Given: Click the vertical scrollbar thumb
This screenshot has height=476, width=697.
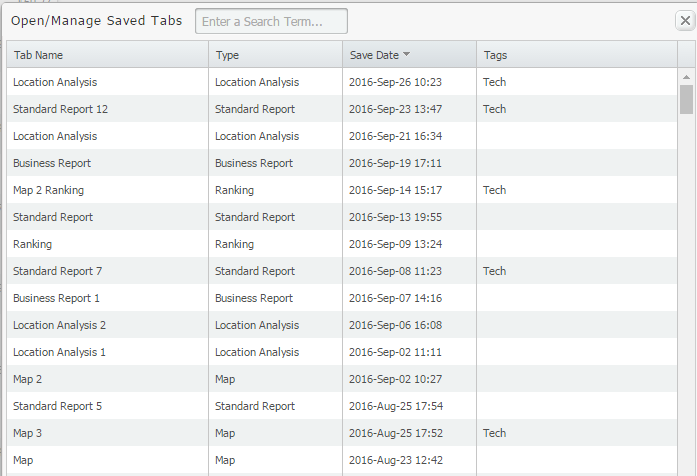Looking at the screenshot, I should click(686, 100).
